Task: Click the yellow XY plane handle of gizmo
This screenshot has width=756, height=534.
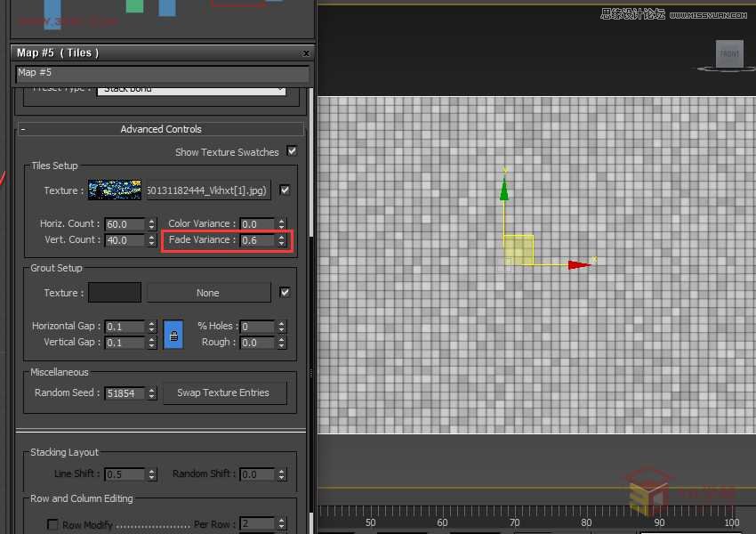Action: tap(519, 250)
